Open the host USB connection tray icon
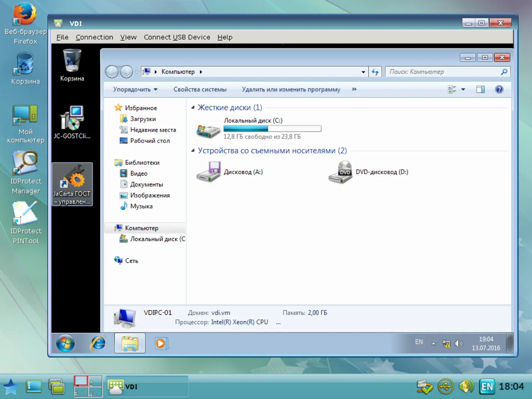This screenshot has width=532, height=399. click(x=446, y=386)
